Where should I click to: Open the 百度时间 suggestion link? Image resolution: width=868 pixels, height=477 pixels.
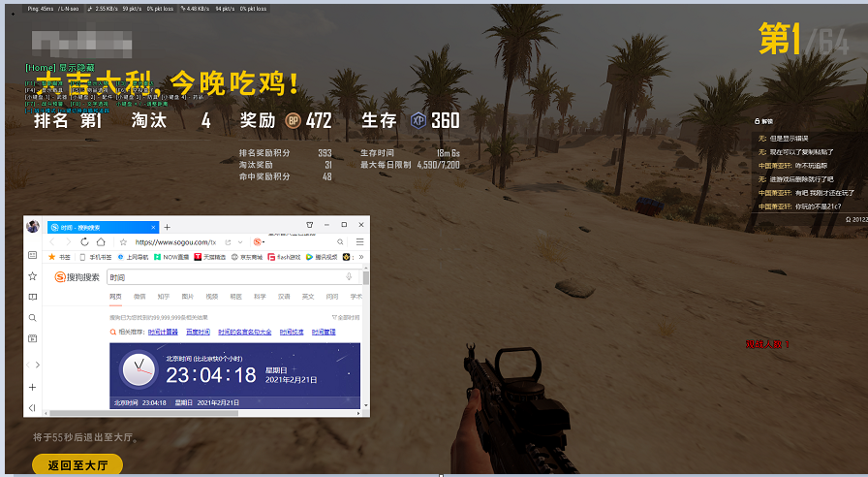[199, 332]
